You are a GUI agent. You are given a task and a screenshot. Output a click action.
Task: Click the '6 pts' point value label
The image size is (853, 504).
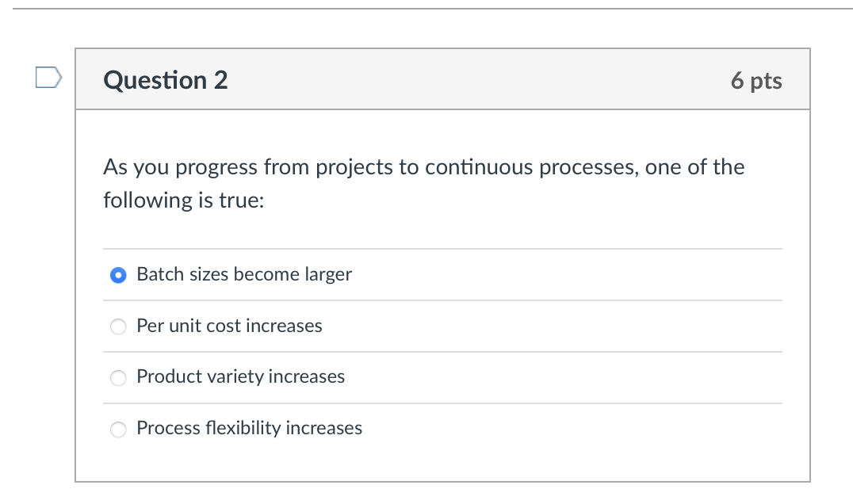[x=757, y=79]
